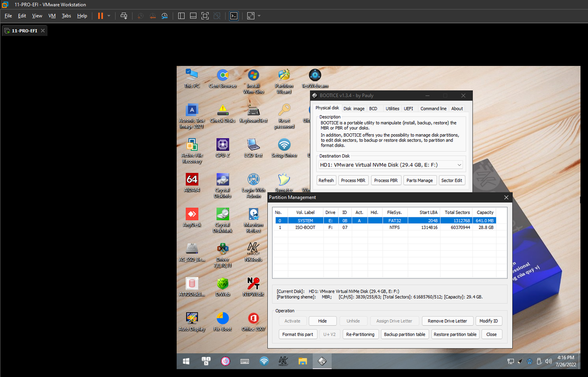Launch Active File Recovery
Screen dimensions: 588x377
192,151
